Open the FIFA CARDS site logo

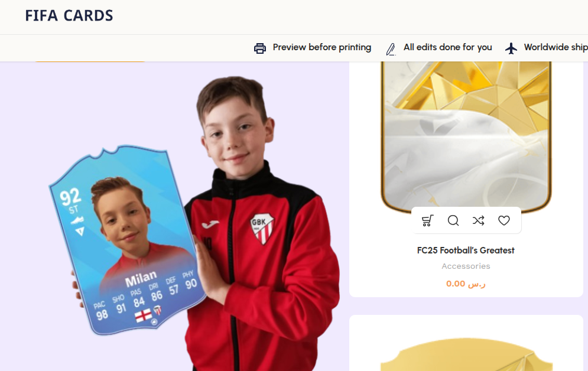tap(69, 16)
